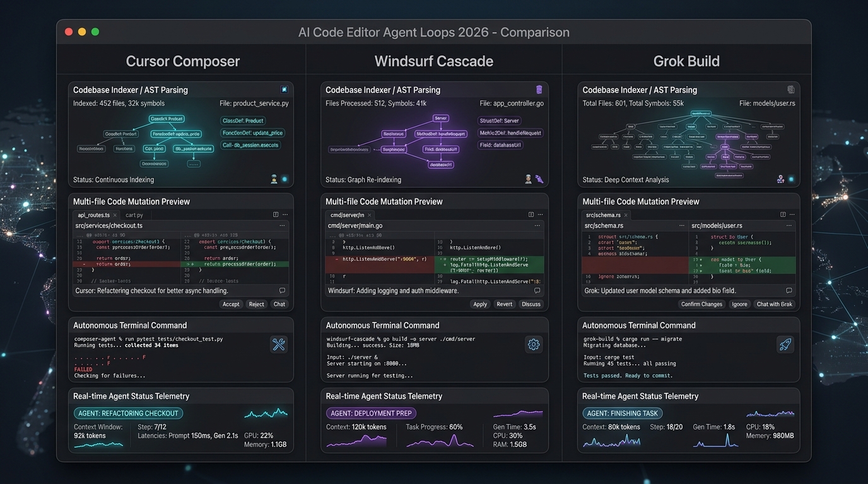Click the Task Progress 60% sparkline graph
Viewport: 868px width, 484px height.
tap(440, 440)
